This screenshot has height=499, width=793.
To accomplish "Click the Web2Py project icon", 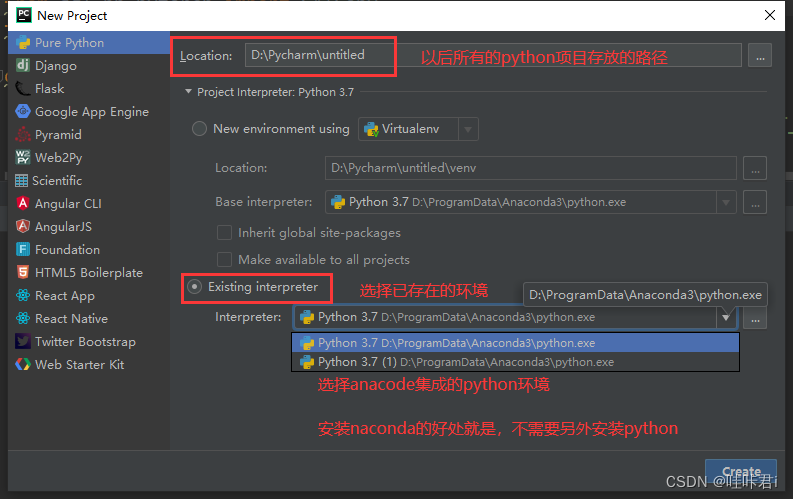I will point(23,157).
